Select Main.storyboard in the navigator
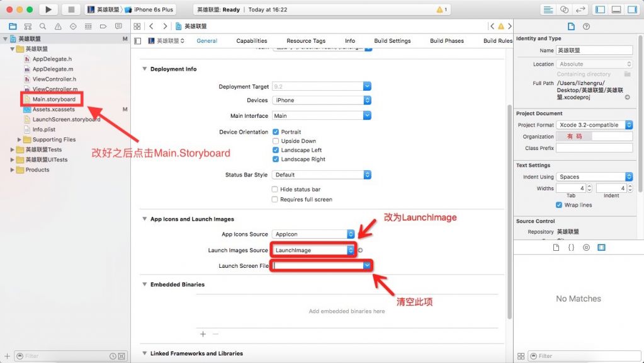The image size is (644, 363). (54, 99)
